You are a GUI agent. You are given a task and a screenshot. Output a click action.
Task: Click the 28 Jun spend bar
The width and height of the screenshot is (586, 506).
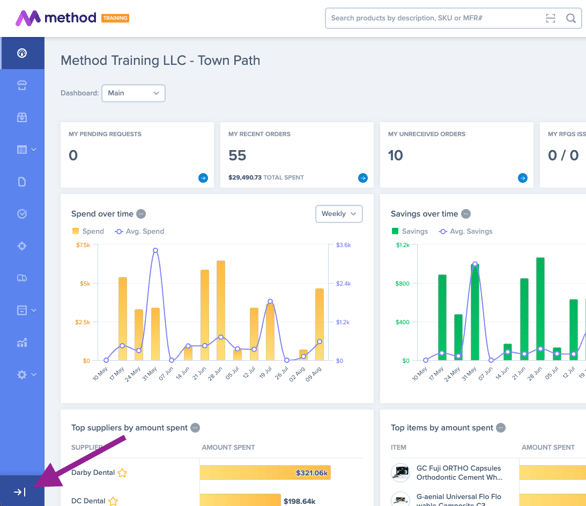pos(221,311)
